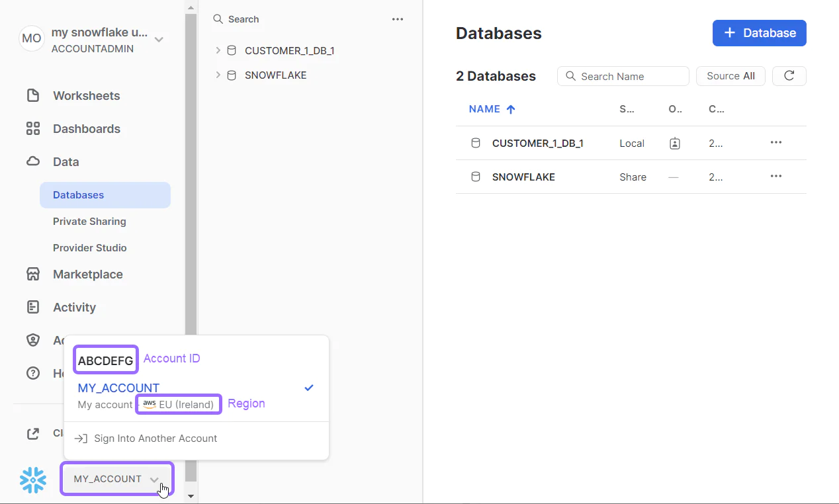Click the Snowflake logo icon
Viewport: 839px width, 504px height.
point(32,480)
